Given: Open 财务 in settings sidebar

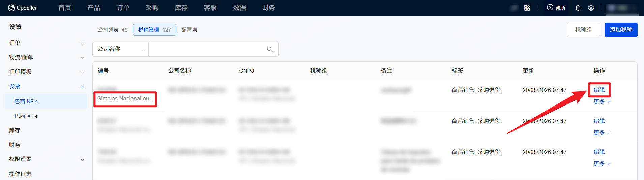Looking at the screenshot, I should (x=14, y=145).
